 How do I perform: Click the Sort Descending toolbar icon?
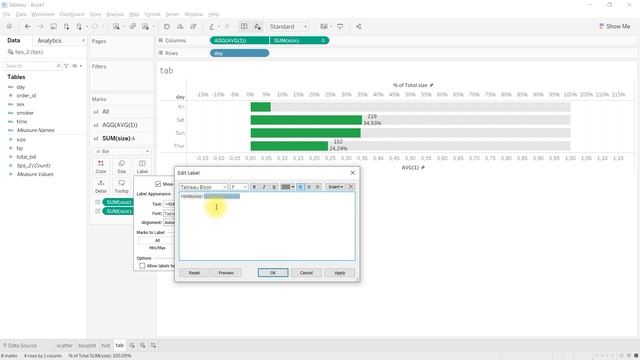tap(193, 27)
